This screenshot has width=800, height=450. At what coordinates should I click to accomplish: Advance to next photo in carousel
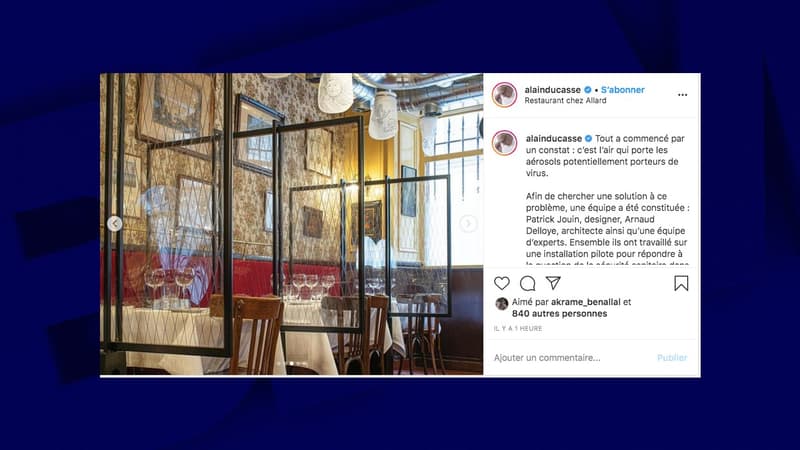pos(468,223)
